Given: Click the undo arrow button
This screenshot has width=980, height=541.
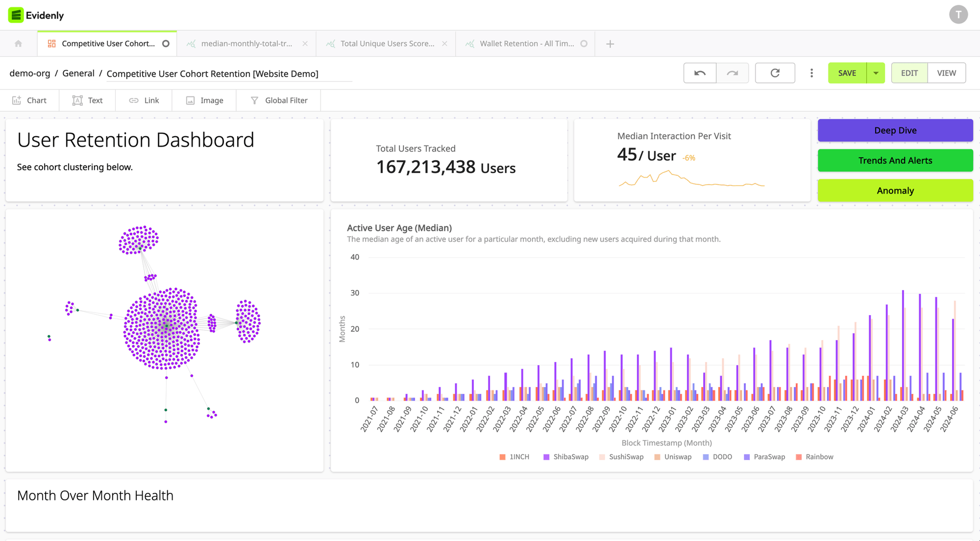Looking at the screenshot, I should (700, 73).
